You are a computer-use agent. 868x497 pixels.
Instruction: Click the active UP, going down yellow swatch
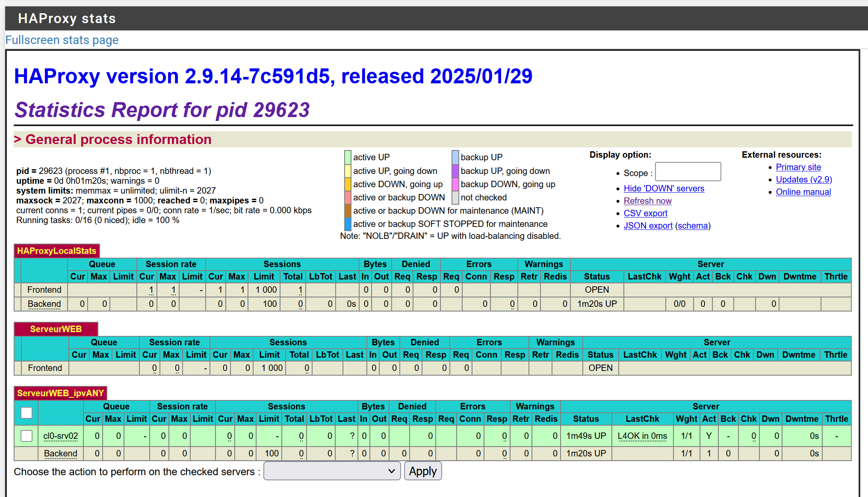348,171
